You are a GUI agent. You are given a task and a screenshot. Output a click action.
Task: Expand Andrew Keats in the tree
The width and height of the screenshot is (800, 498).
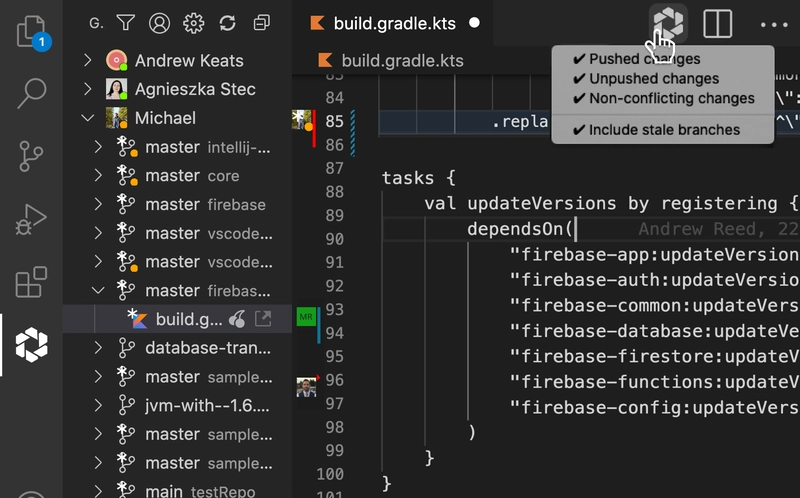pyautogui.click(x=88, y=61)
